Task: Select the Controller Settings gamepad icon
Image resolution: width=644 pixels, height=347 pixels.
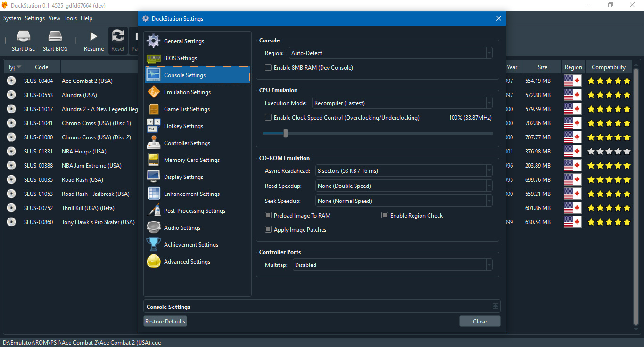Action: tap(153, 143)
